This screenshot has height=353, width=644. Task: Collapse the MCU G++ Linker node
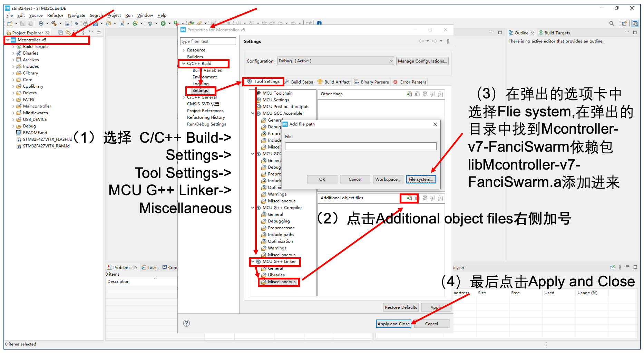point(253,261)
